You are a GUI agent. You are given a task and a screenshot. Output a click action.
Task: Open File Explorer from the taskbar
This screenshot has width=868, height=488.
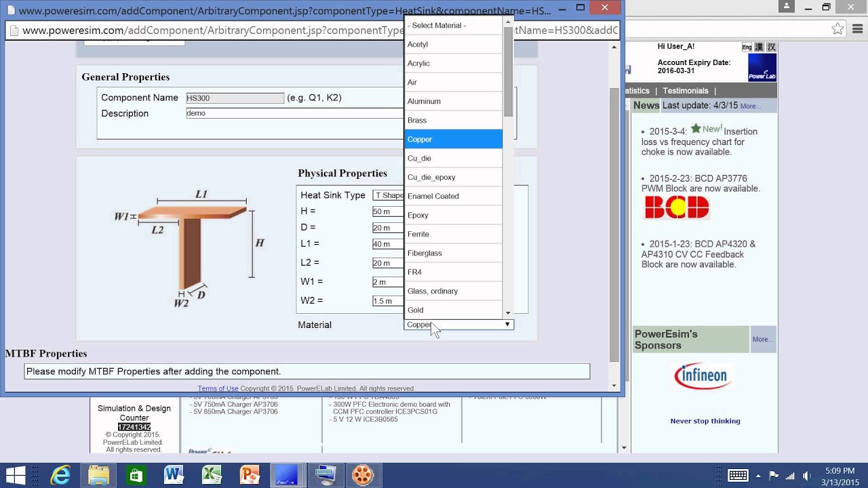[x=98, y=475]
